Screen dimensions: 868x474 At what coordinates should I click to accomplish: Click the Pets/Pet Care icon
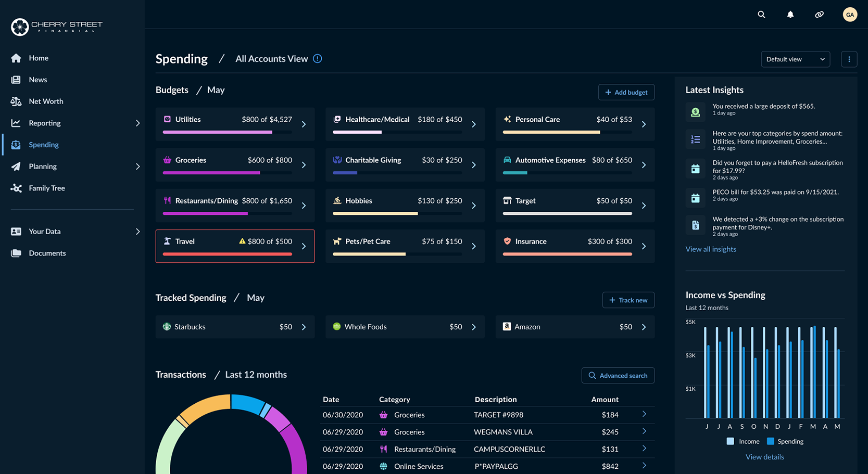click(337, 241)
